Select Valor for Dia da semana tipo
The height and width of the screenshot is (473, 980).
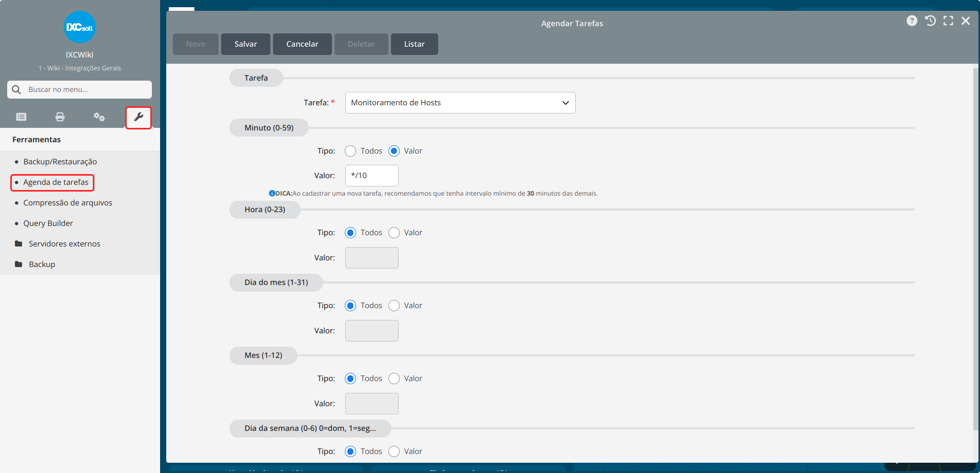tap(394, 451)
